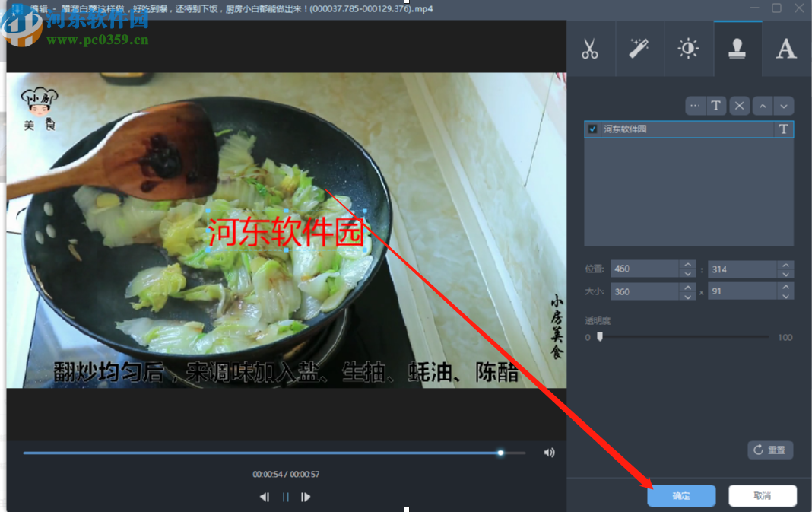The height and width of the screenshot is (512, 812).
Task: Step to the next frame
Action: 306,497
